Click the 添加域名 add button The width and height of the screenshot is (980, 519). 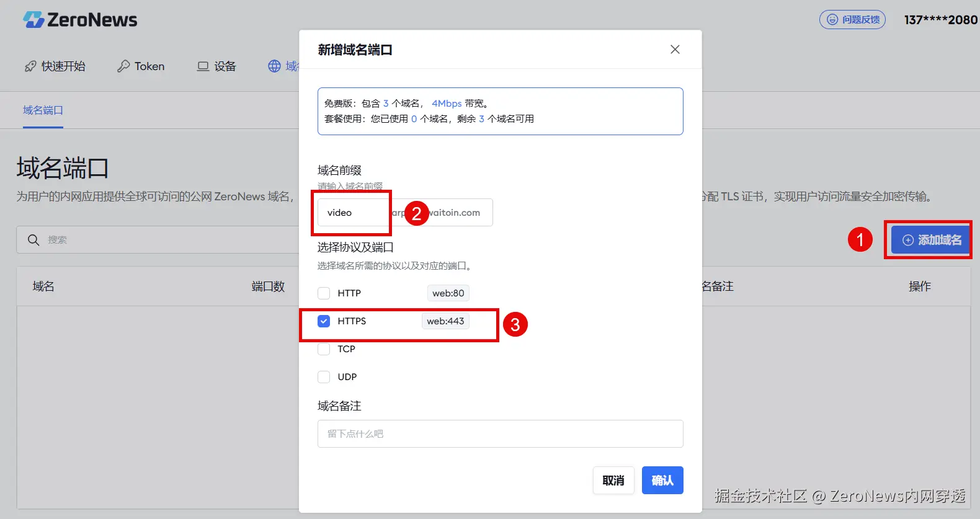[x=931, y=240]
